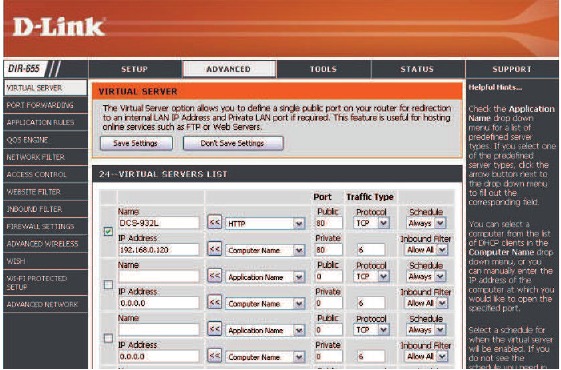Click the << button beside 192.168.0.120
This screenshot has height=370, width=561.
coord(215,249)
